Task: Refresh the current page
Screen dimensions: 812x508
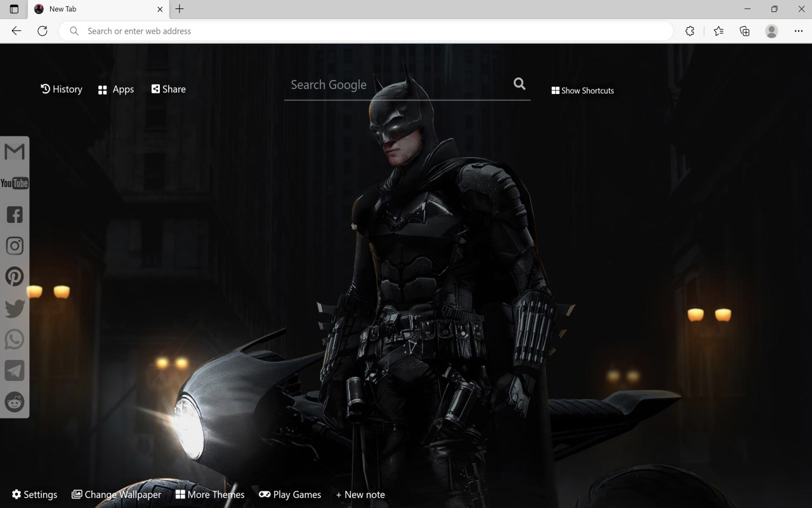Action: point(43,30)
